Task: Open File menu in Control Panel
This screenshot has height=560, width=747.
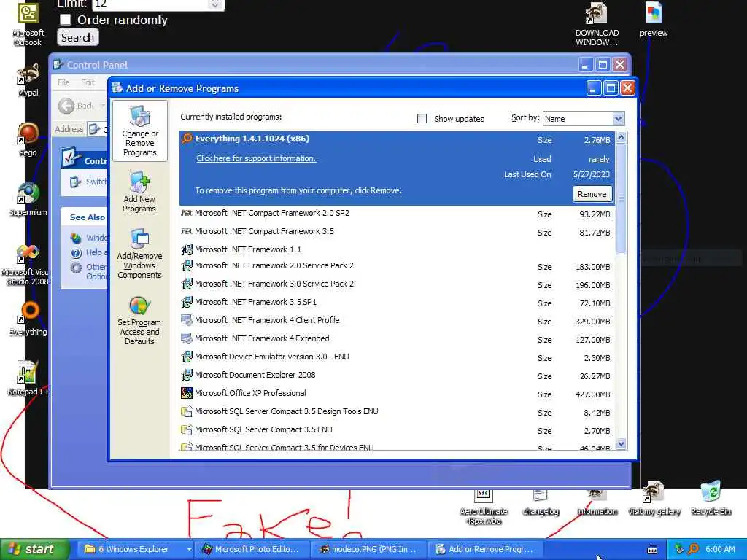Action: click(63, 82)
